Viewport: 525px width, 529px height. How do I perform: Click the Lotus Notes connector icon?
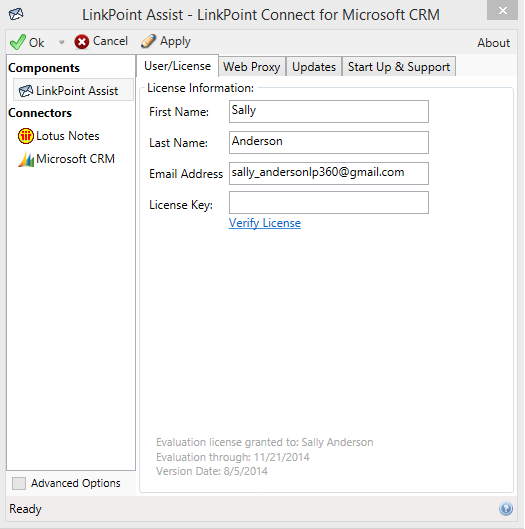(x=26, y=136)
